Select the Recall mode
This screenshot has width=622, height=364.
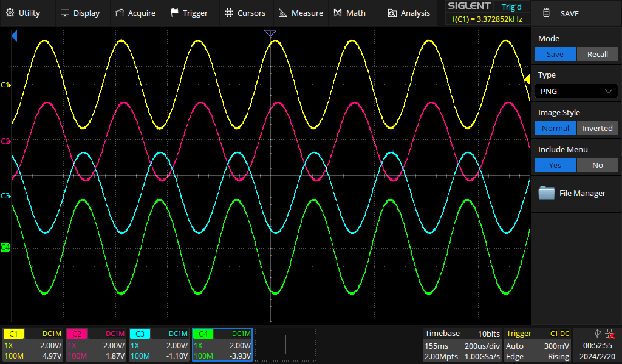pyautogui.click(x=597, y=54)
